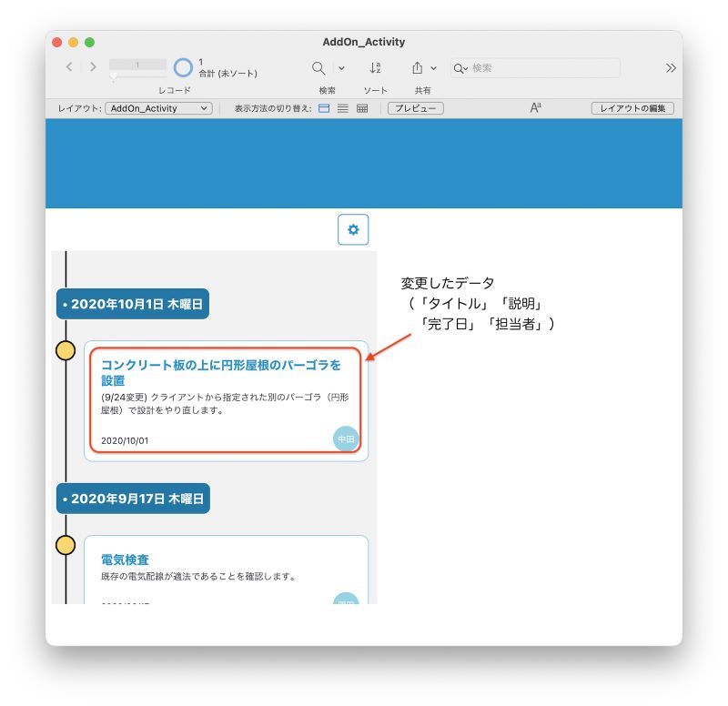Open the gear settings button
Viewport: 728px width, 706px height.
[x=353, y=229]
